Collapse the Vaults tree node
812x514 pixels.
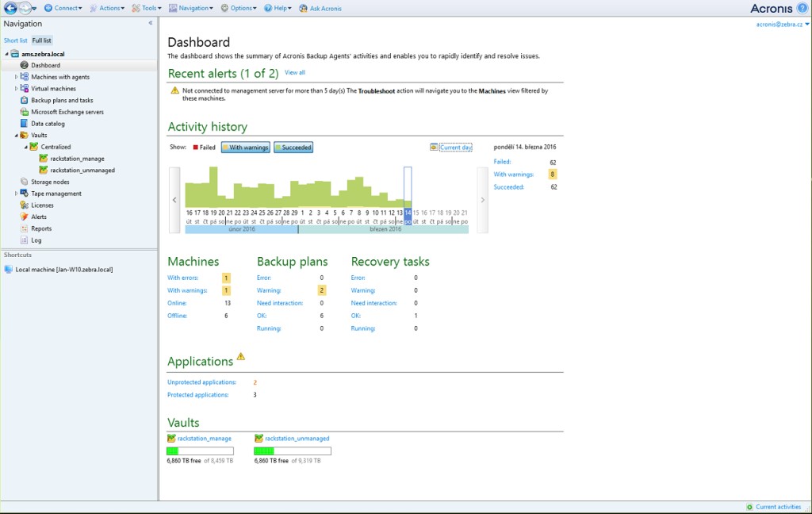(16, 135)
